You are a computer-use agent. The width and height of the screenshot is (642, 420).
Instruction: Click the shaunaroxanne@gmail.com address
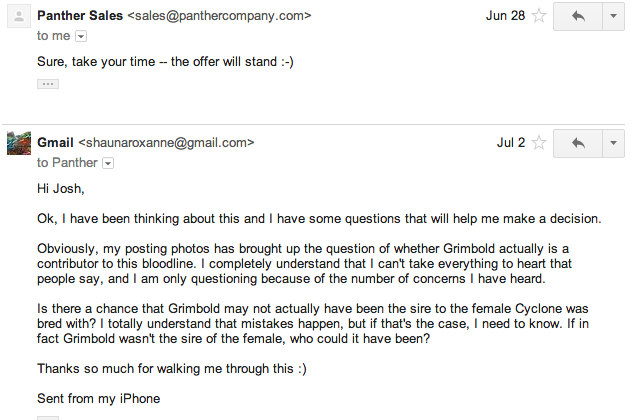click(x=166, y=142)
